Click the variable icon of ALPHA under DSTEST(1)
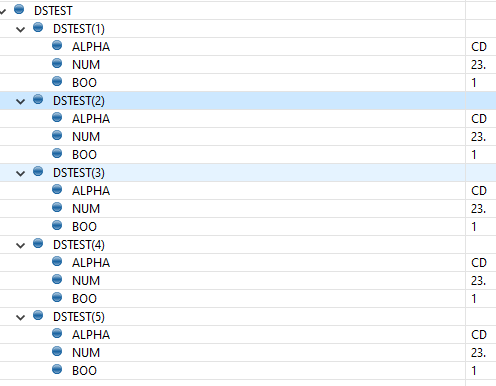496x386 pixels. (x=57, y=45)
